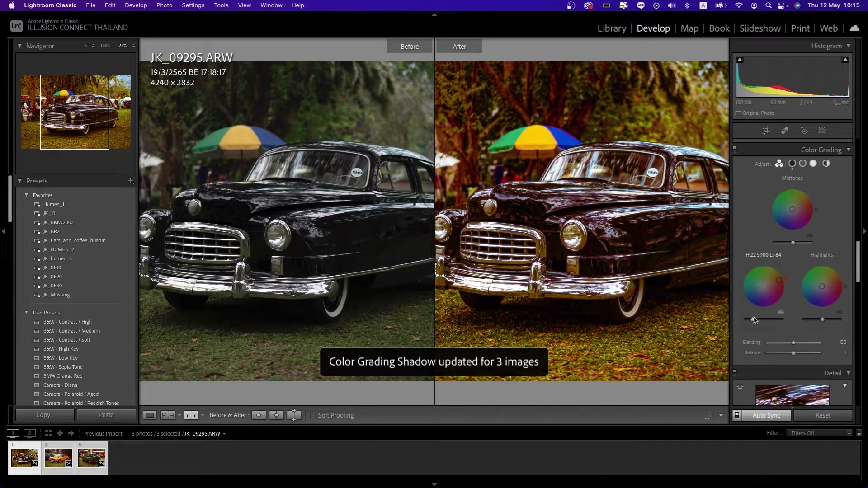
Task: Apply the JK_Mustang preset
Action: [x=57, y=295]
